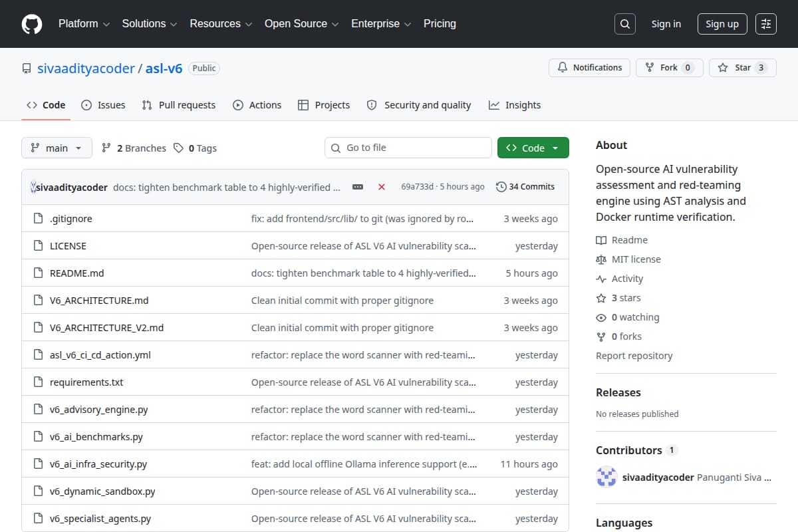
Task: Switch to the Actions tab
Action: (x=257, y=105)
